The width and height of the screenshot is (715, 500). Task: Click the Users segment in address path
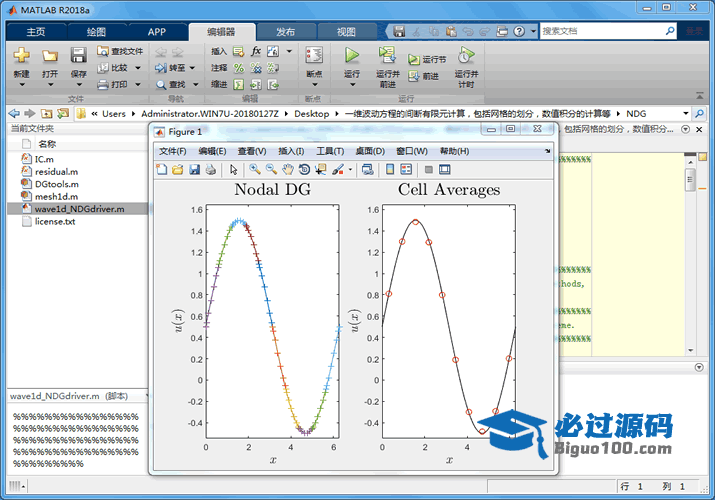(114, 113)
